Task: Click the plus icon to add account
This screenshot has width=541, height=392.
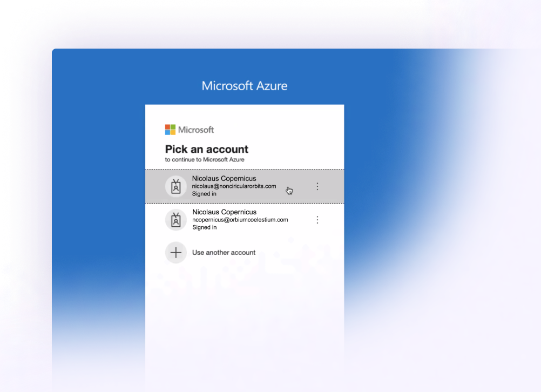Action: point(175,253)
